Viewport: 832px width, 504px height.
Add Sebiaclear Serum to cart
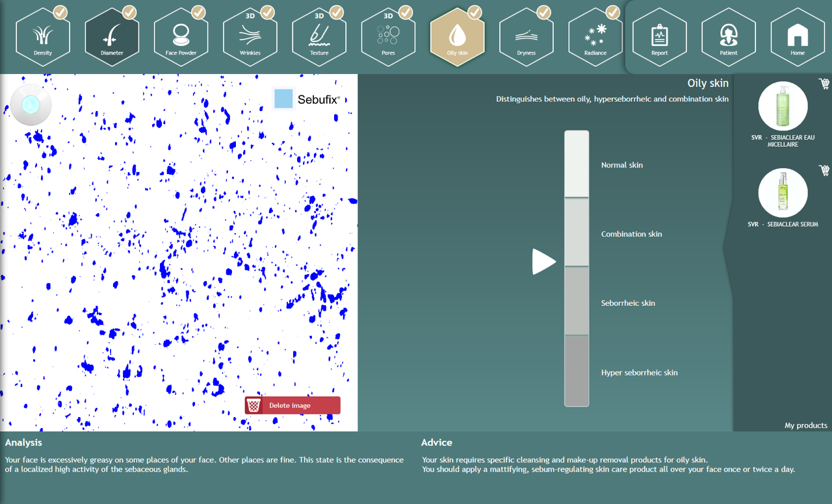824,170
